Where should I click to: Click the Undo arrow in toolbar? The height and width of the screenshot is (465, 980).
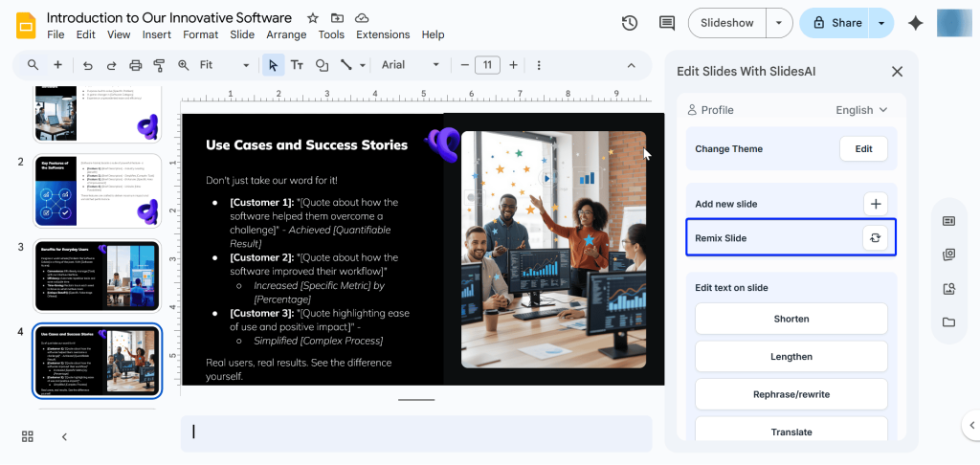coord(88,65)
